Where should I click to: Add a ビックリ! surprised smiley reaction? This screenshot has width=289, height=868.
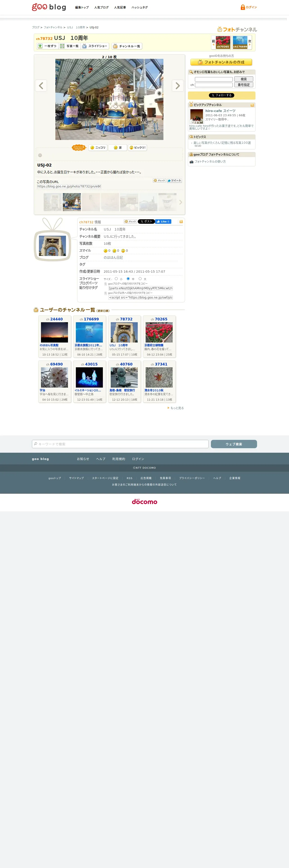(x=137, y=148)
